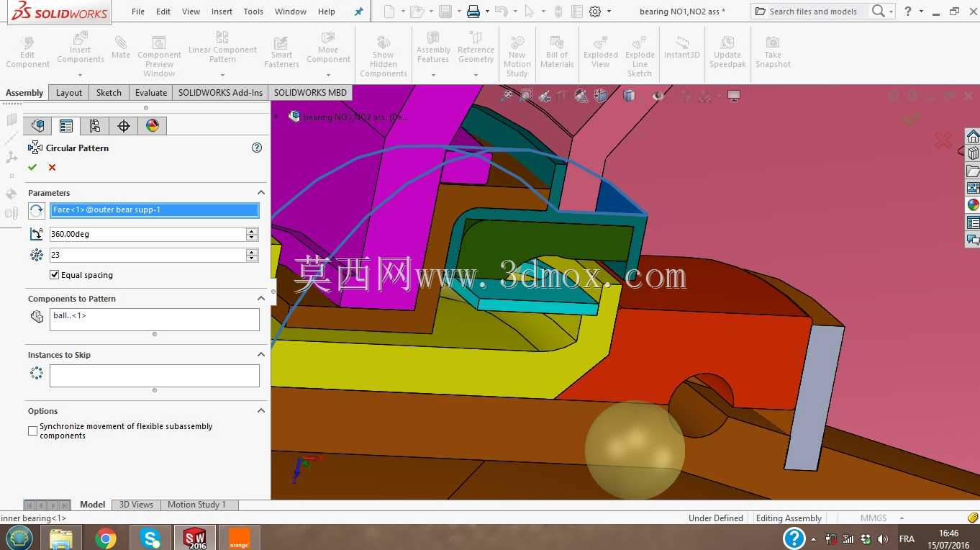The width and height of the screenshot is (980, 550).
Task: Open the ConfigurationManager tab
Action: coord(95,126)
